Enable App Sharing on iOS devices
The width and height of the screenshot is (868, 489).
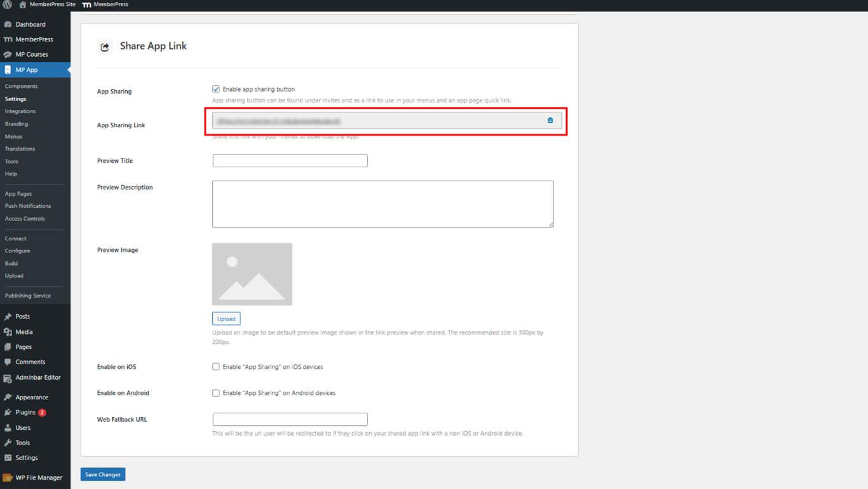216,367
